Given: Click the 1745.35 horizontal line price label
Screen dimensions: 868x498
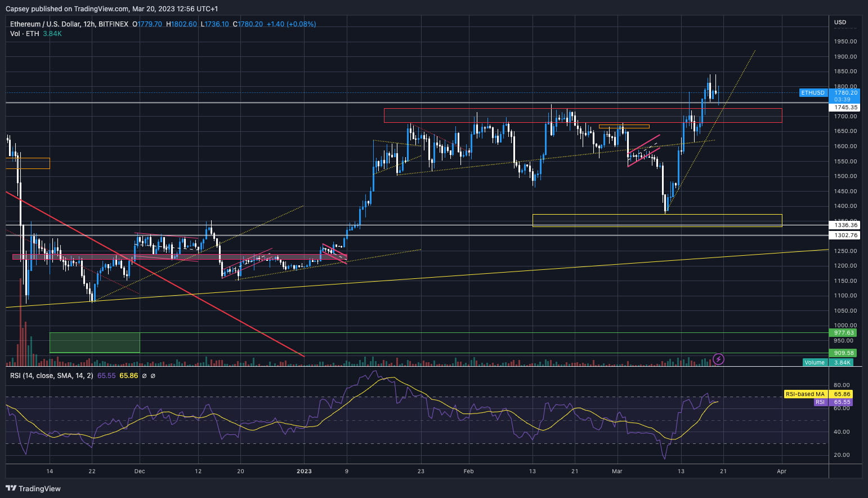Looking at the screenshot, I should click(x=845, y=107).
